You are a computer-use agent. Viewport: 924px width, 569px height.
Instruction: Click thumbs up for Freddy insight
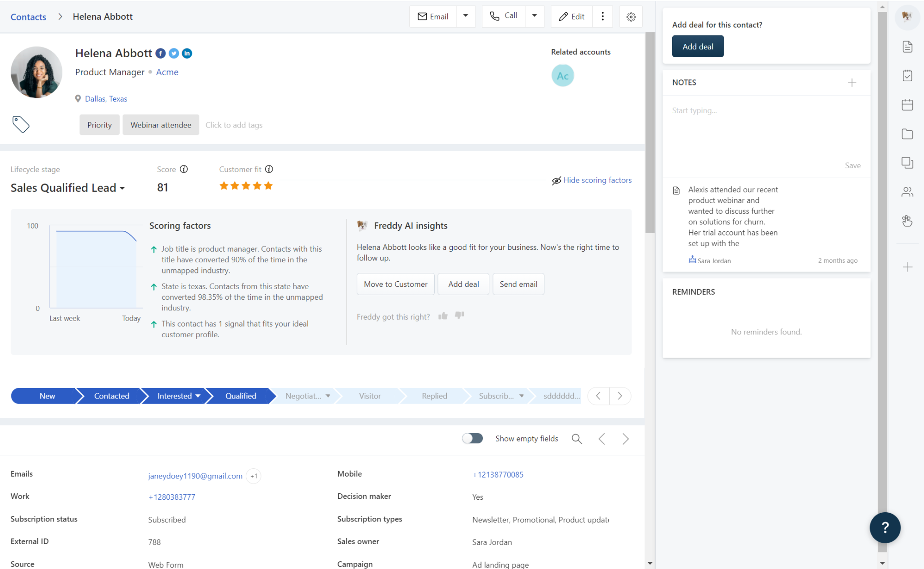click(x=443, y=316)
